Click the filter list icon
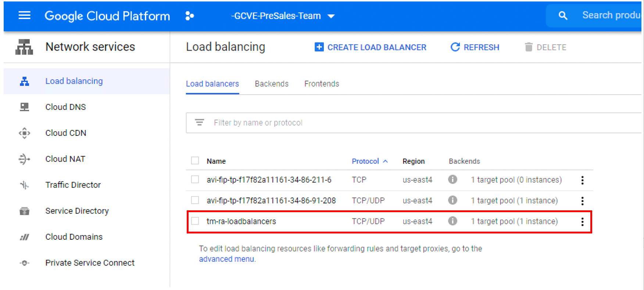The image size is (644, 290). pyautogui.click(x=199, y=122)
